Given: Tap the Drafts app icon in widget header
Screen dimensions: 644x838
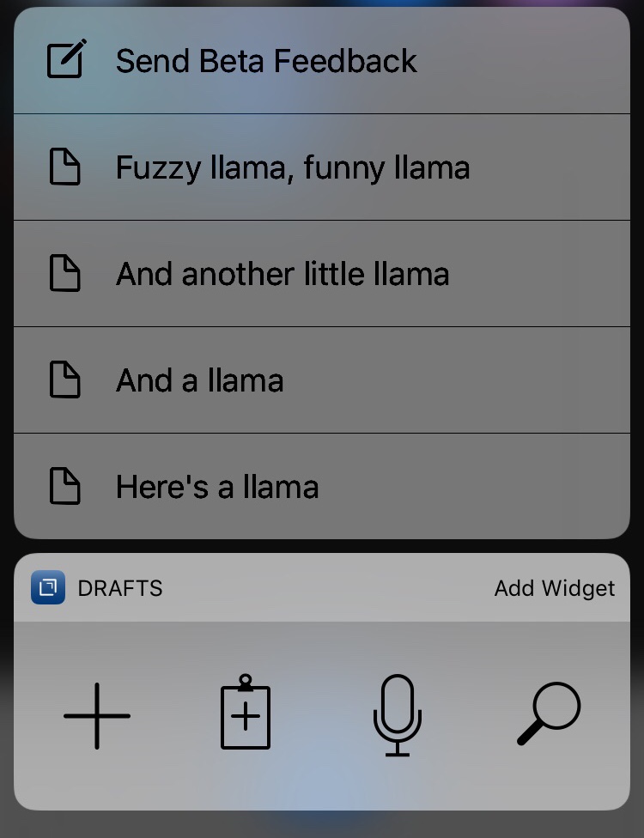Looking at the screenshot, I should (x=48, y=588).
